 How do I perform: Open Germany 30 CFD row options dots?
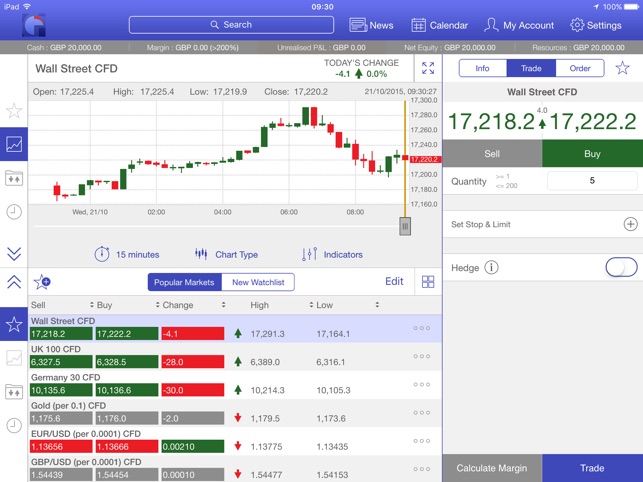(422, 385)
